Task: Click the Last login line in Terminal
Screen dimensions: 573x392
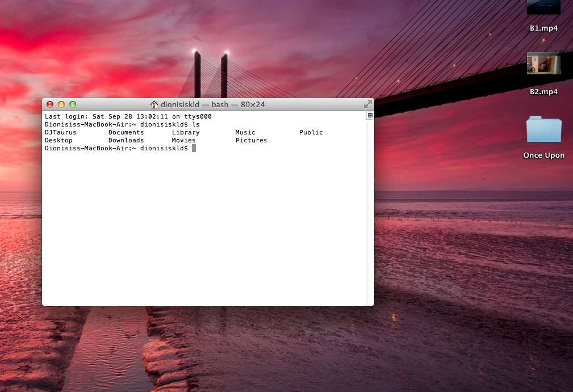Action: [128, 116]
